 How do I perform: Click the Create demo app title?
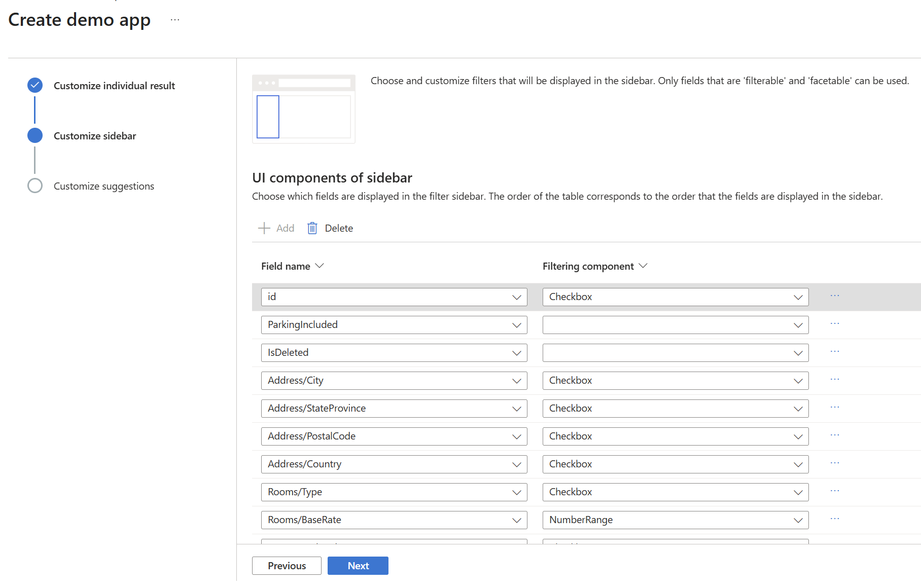(x=80, y=20)
